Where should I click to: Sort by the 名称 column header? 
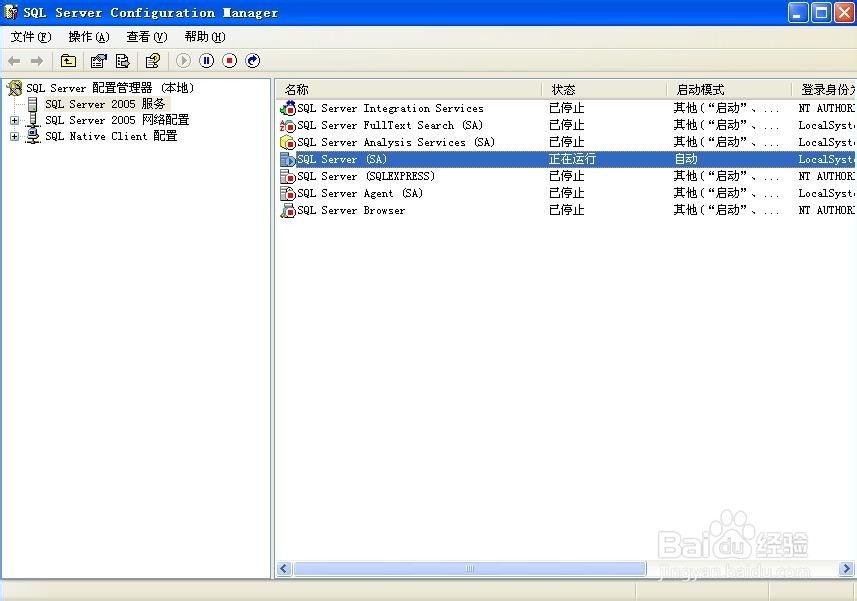409,90
